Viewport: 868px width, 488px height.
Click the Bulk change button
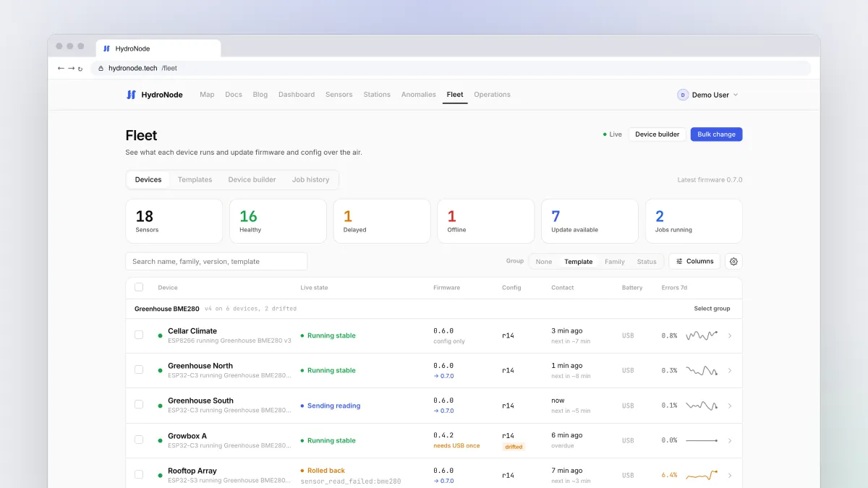[x=716, y=134]
